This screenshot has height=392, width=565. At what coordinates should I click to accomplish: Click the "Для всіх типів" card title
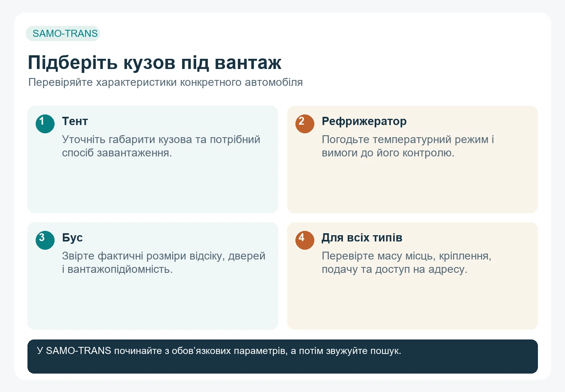362,238
